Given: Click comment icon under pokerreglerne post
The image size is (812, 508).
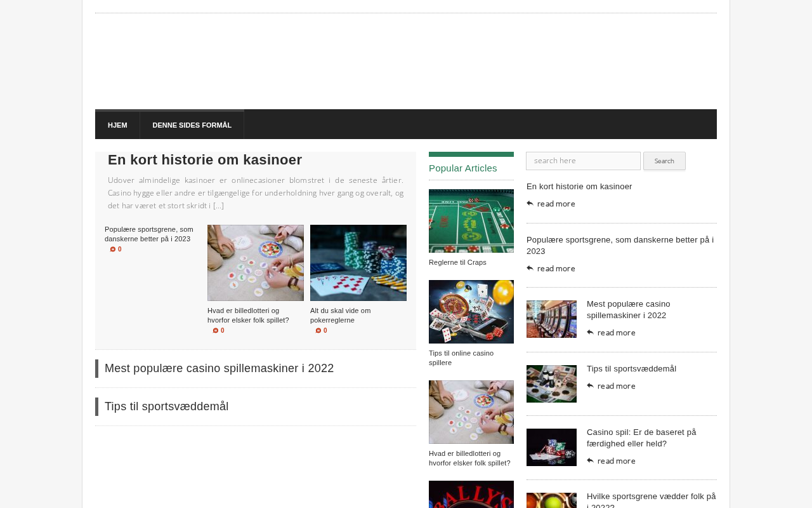Looking at the screenshot, I should click(x=318, y=331).
